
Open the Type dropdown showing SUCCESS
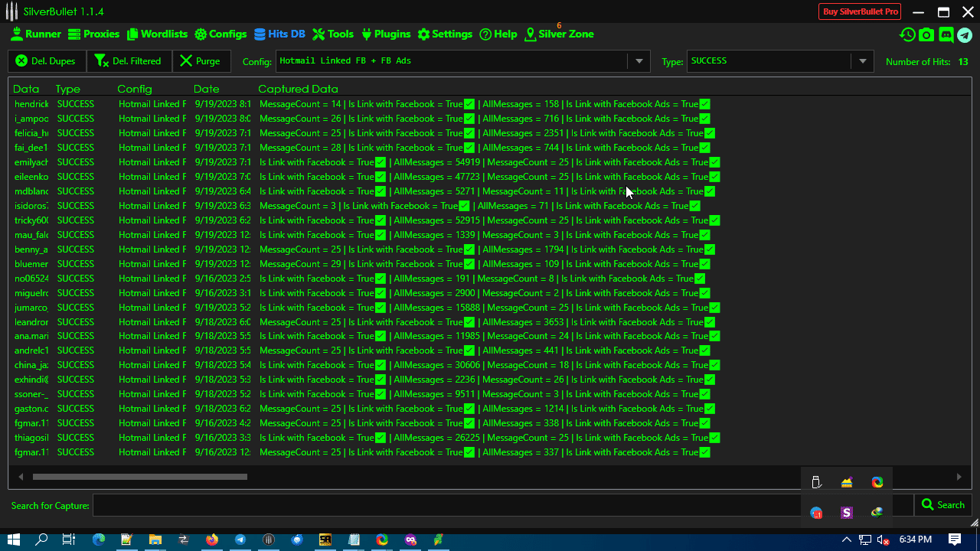pyautogui.click(x=862, y=60)
